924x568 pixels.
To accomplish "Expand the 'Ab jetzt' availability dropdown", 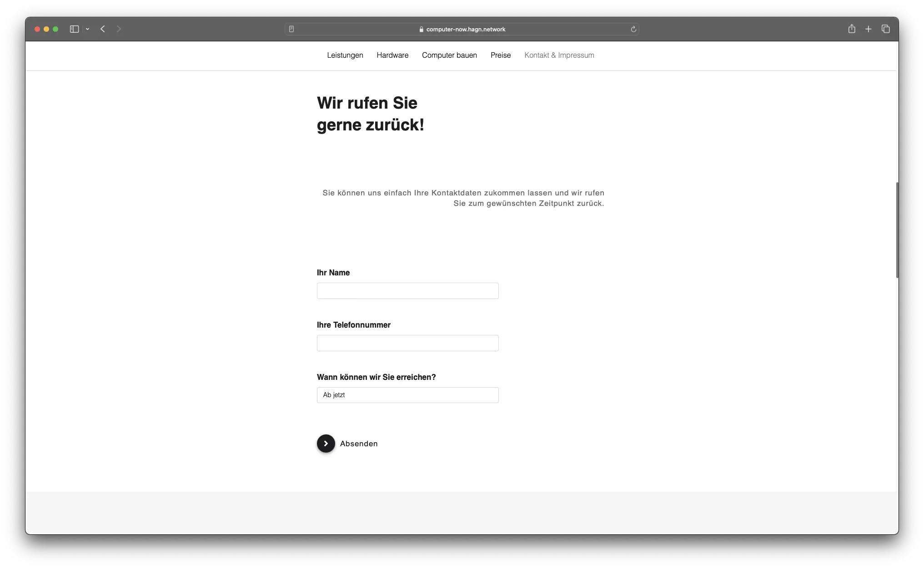I will tap(407, 395).
